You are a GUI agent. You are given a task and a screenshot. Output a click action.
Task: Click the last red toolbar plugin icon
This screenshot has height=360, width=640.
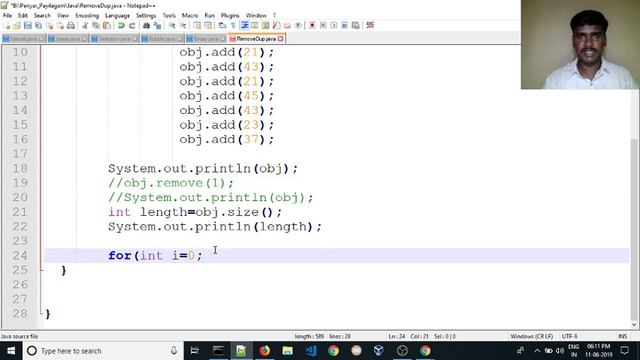(x=370, y=25)
